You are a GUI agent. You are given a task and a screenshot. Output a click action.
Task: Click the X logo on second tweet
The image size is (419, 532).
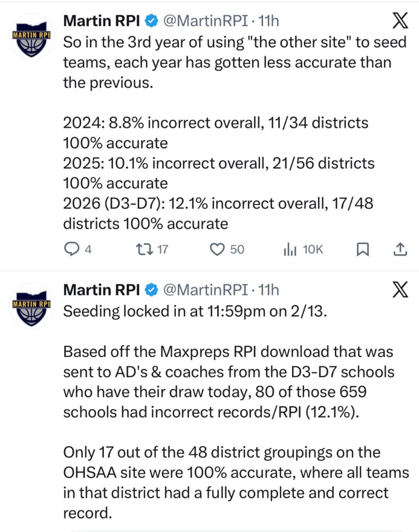(x=399, y=289)
